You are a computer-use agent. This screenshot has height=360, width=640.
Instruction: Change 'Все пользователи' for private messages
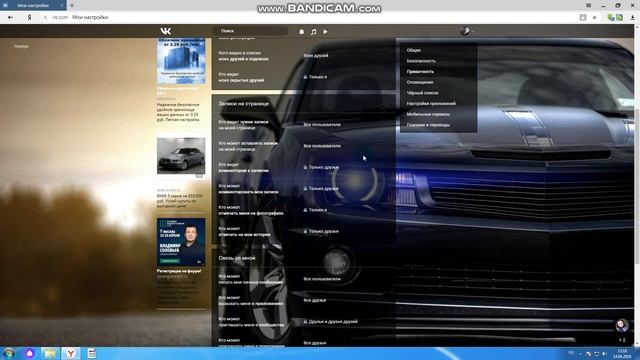(322, 279)
